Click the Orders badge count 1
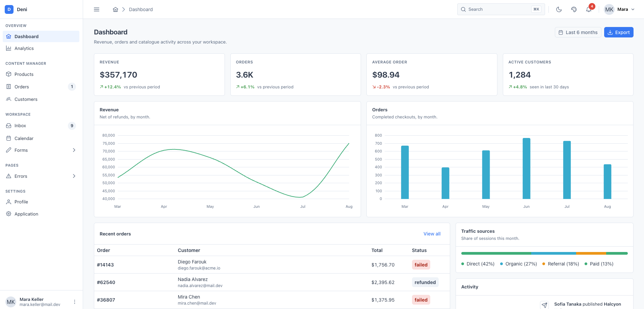This screenshot has width=644, height=309. click(72, 87)
